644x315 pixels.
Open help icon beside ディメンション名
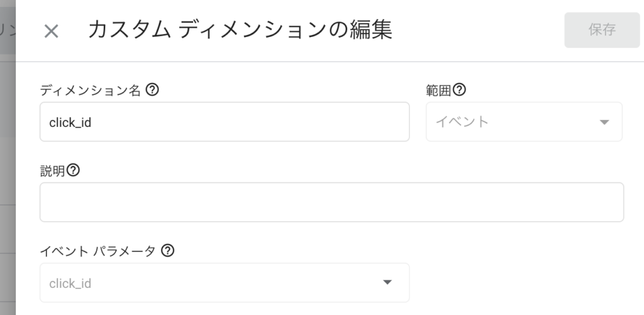(152, 89)
